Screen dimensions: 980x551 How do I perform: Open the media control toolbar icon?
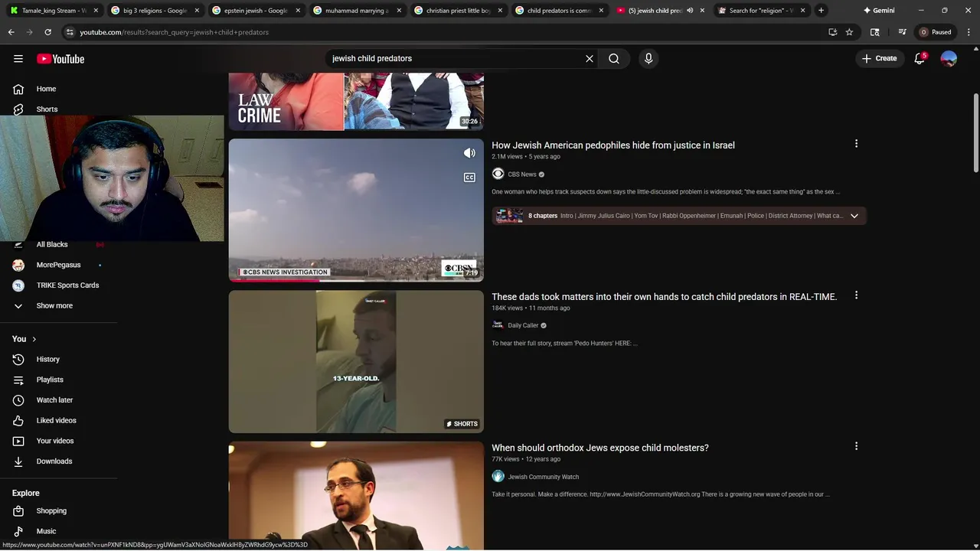click(x=903, y=32)
